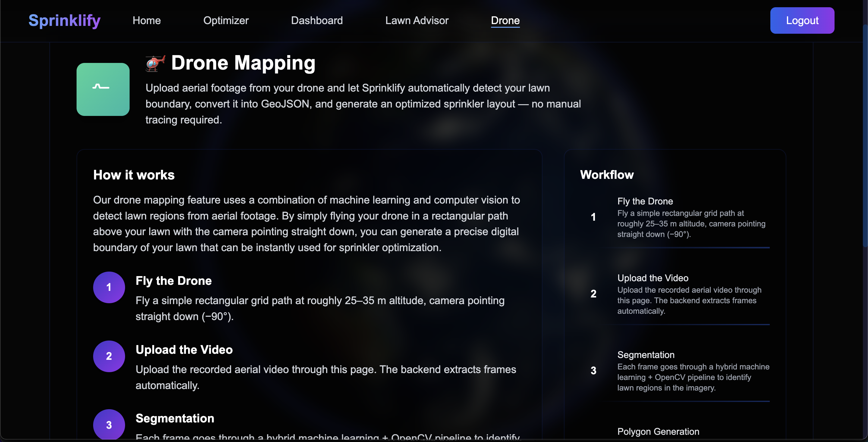Image resolution: width=868 pixels, height=442 pixels.
Task: Click the Workflow 'Segmentation' title
Action: coord(646,355)
